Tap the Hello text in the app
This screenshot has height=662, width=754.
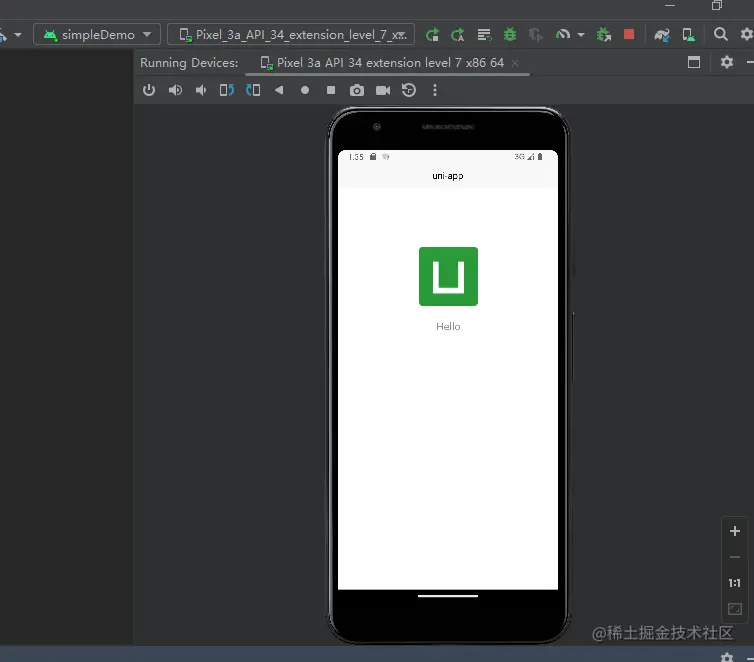448,326
